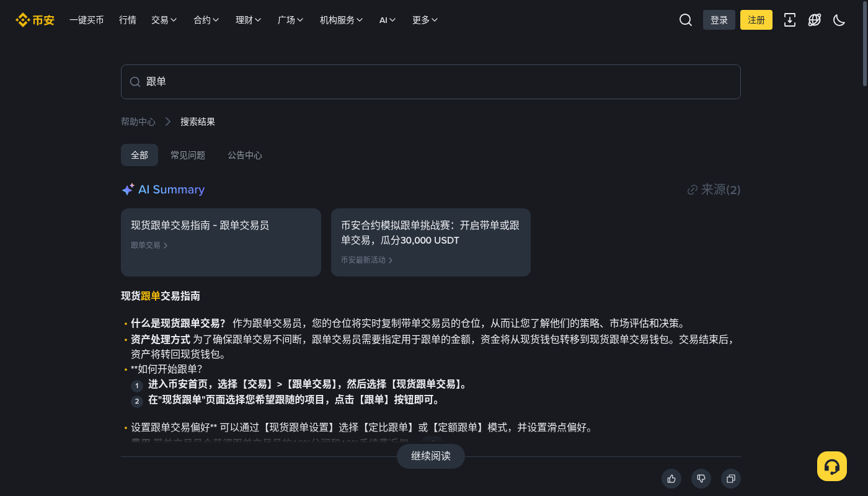Expand the AI dropdown menu
868x496 pixels.
coord(387,20)
